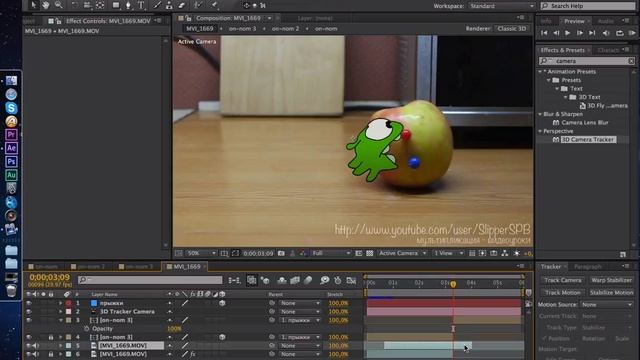Open the 1 View layout dropdown

(x=448, y=253)
